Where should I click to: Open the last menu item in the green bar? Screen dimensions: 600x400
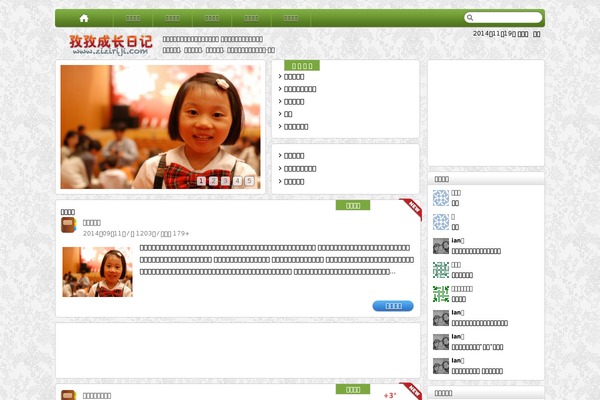291,18
